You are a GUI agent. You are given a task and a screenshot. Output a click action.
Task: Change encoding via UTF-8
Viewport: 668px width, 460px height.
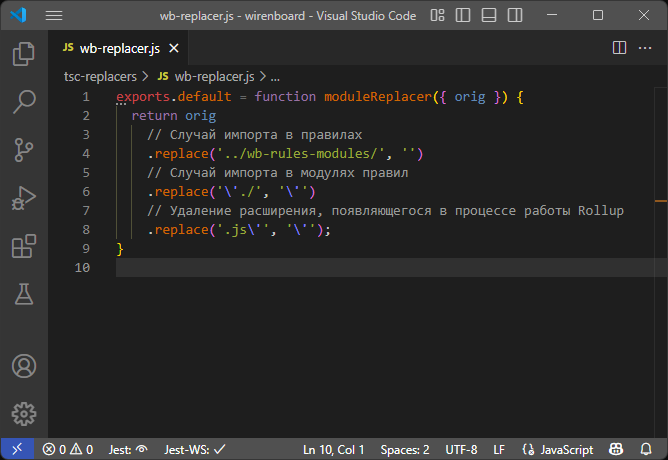point(461,449)
